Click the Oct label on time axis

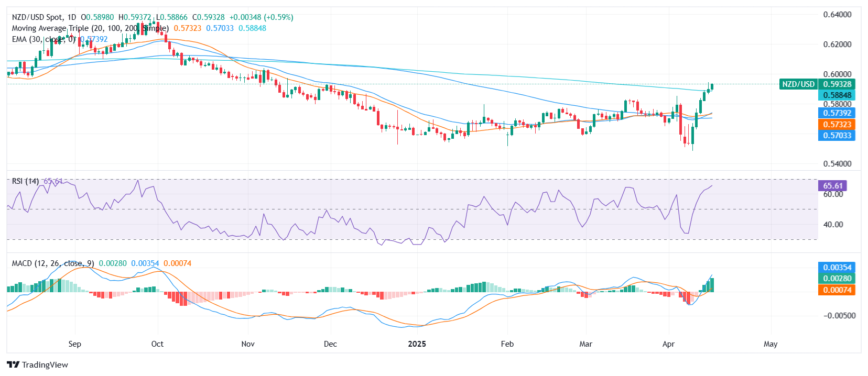[157, 344]
